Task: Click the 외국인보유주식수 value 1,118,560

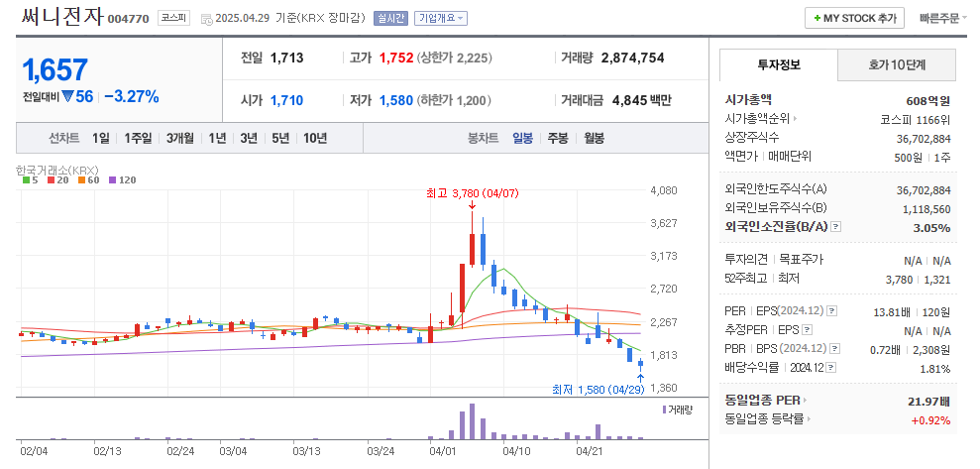Action: click(x=926, y=209)
